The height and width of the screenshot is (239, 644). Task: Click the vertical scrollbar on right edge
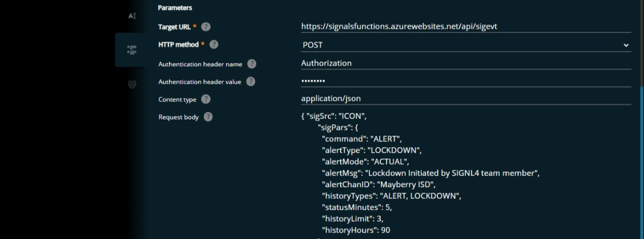pos(641,160)
